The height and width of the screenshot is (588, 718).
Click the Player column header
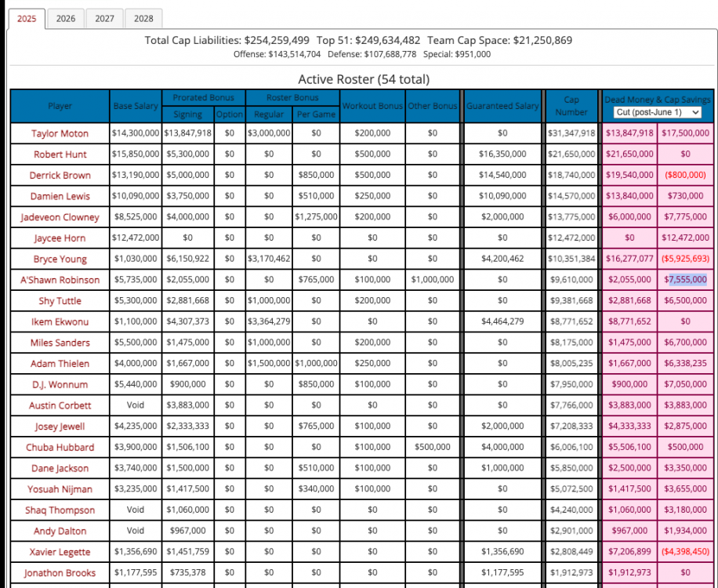click(x=60, y=106)
